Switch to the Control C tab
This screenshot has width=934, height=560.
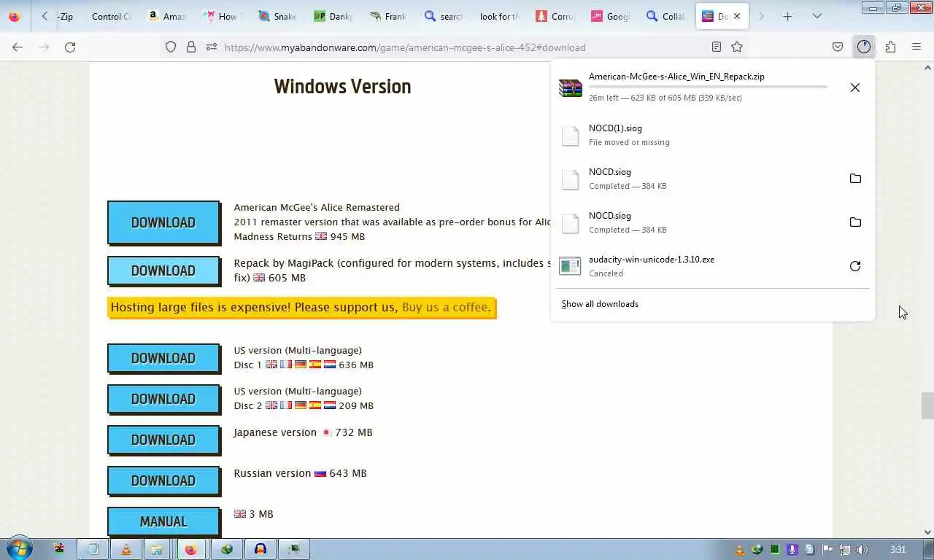tap(111, 16)
